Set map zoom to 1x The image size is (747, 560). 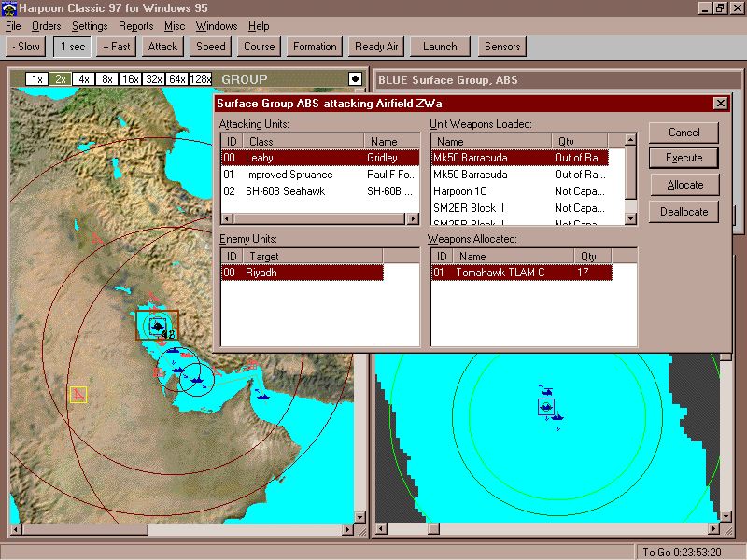(x=36, y=79)
